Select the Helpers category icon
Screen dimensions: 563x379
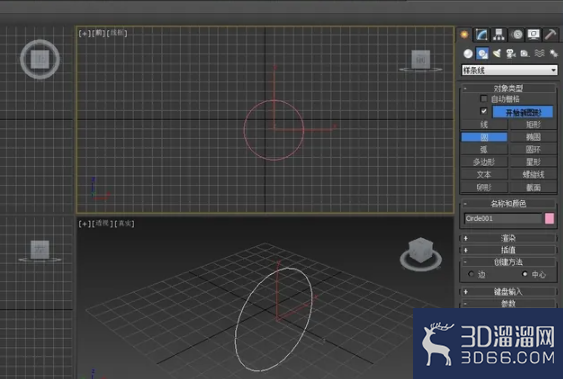[x=525, y=53]
